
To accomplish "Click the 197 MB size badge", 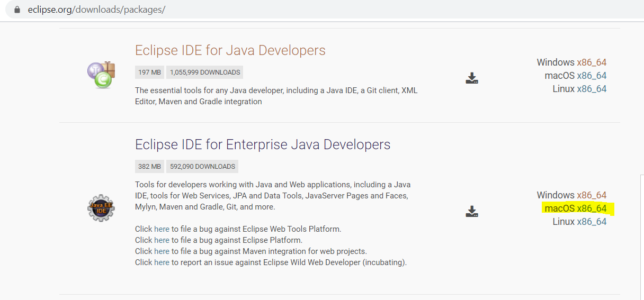I will click(149, 72).
